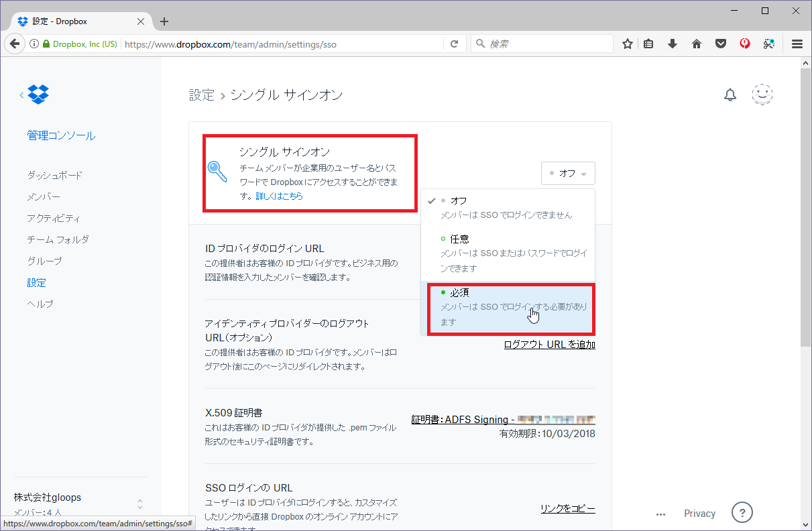Click the back chevron beside Dropbox logo
This screenshot has width=812, height=531.
pyautogui.click(x=21, y=95)
